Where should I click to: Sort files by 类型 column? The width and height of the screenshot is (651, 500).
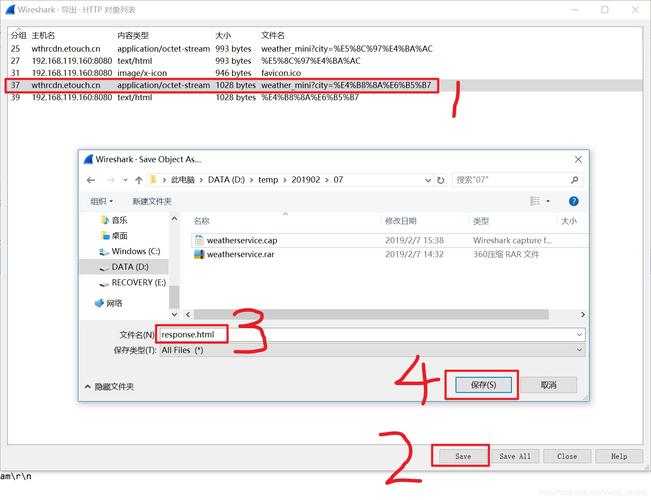point(481,221)
